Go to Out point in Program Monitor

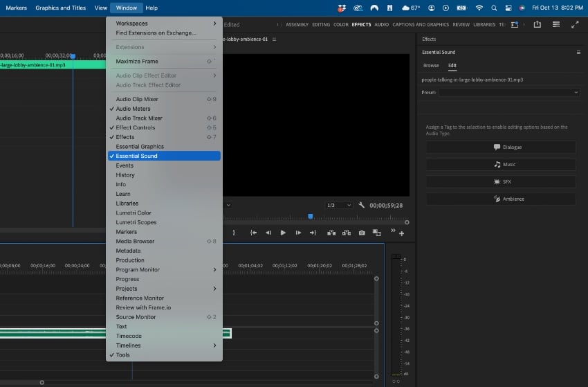(x=313, y=233)
